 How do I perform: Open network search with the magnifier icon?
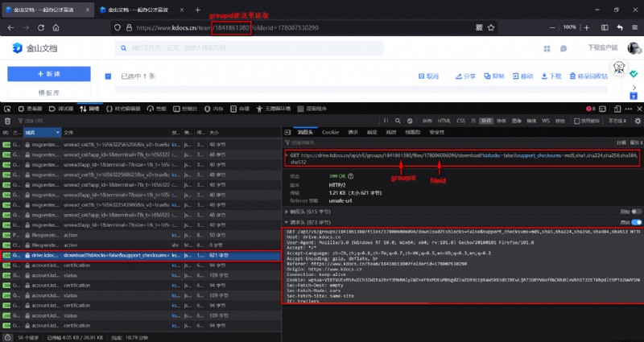tap(398, 121)
